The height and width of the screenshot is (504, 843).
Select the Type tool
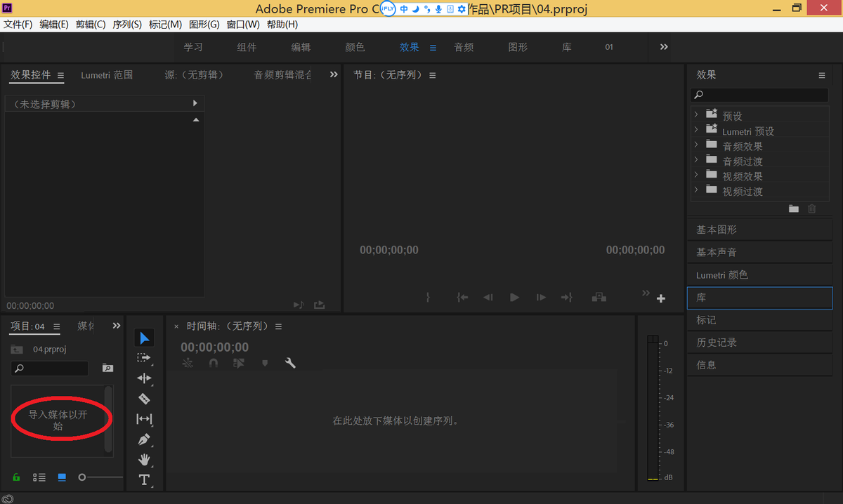(x=144, y=480)
